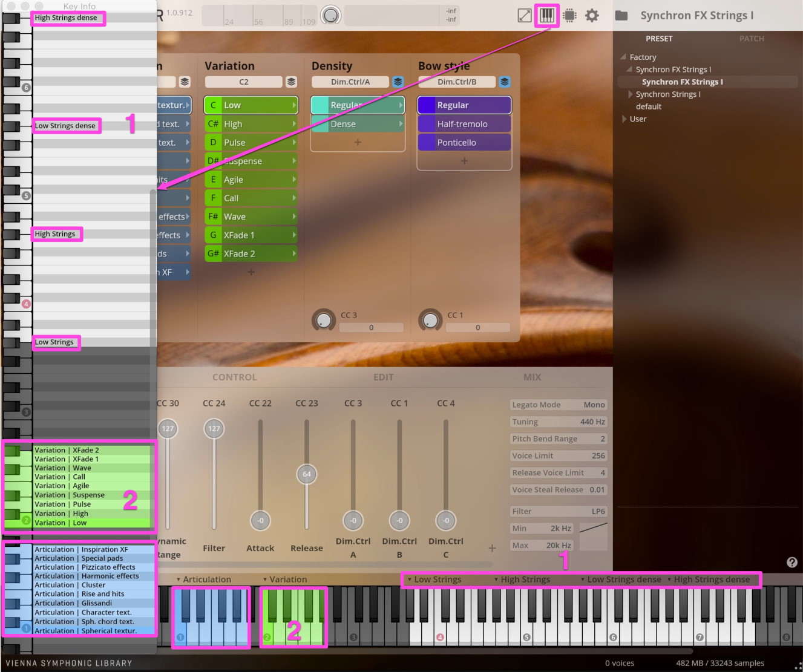
Task: Select the default preset
Action: pyautogui.click(x=648, y=106)
